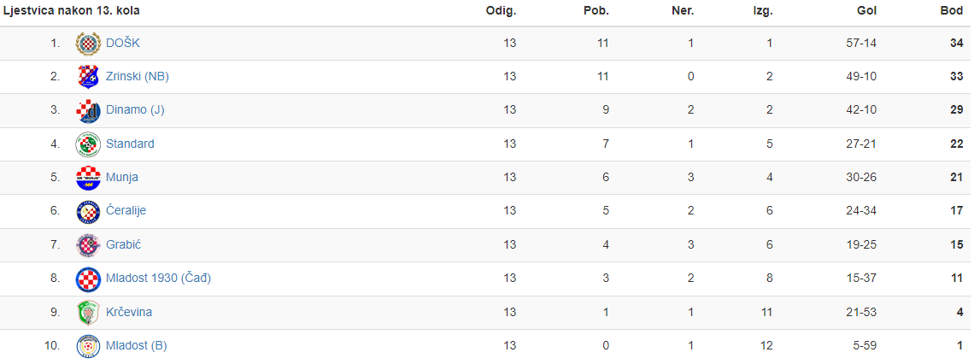Screen dimensions: 980x364
Task: Click the Krčevina club shield icon
Action: (x=88, y=313)
